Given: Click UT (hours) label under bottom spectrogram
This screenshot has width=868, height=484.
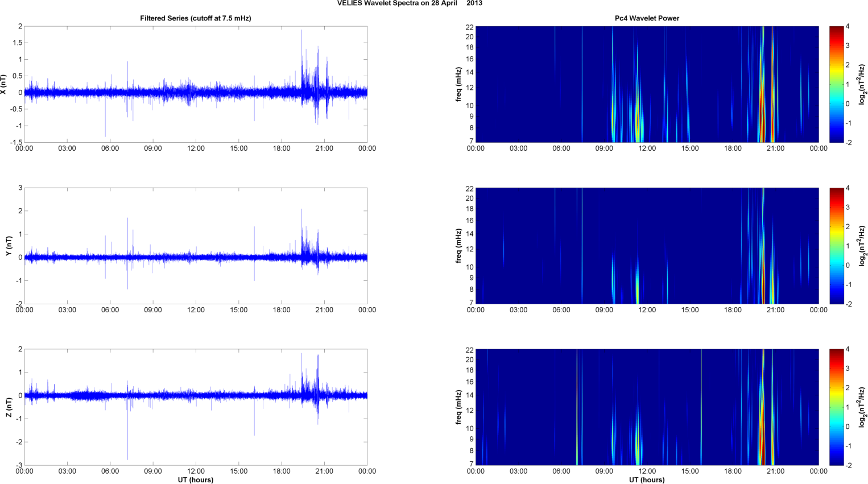Looking at the screenshot, I should (x=647, y=480).
